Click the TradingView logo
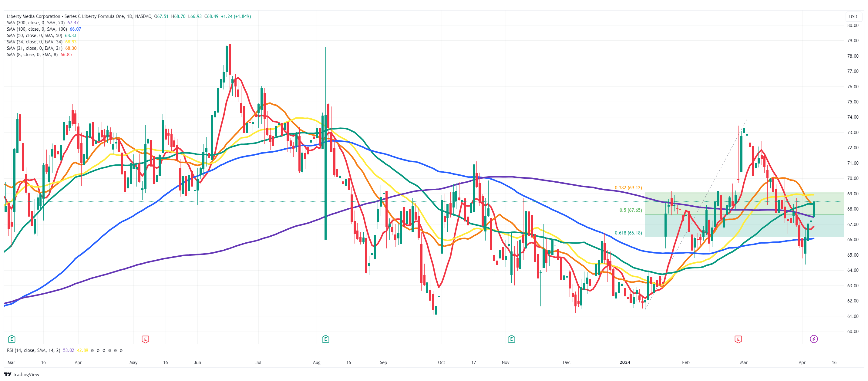This screenshot has width=868, height=381. pos(22,374)
